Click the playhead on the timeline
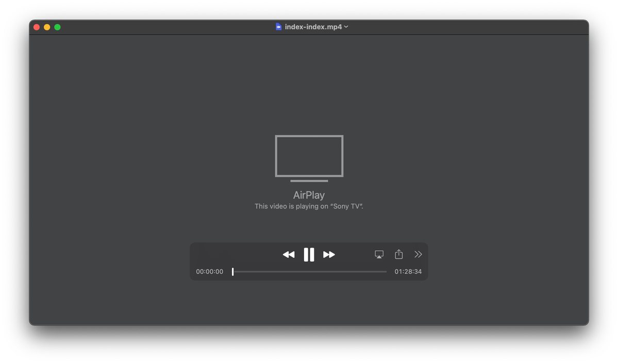This screenshot has width=618, height=364. click(x=232, y=271)
